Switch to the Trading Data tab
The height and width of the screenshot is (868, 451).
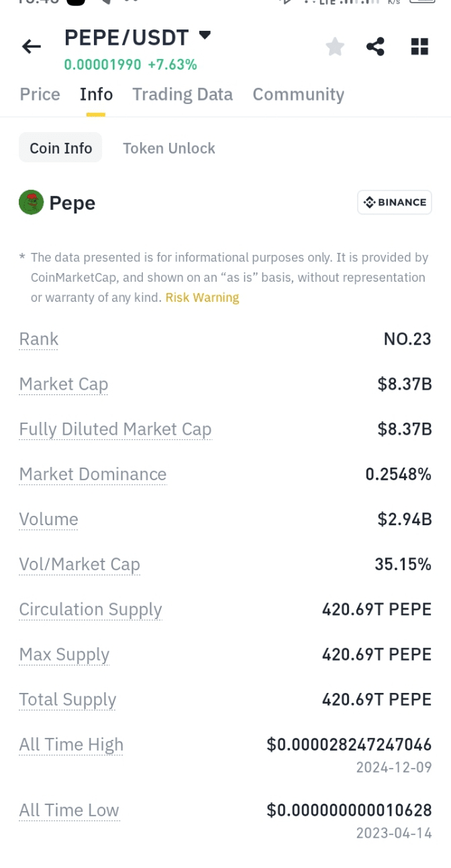183,95
